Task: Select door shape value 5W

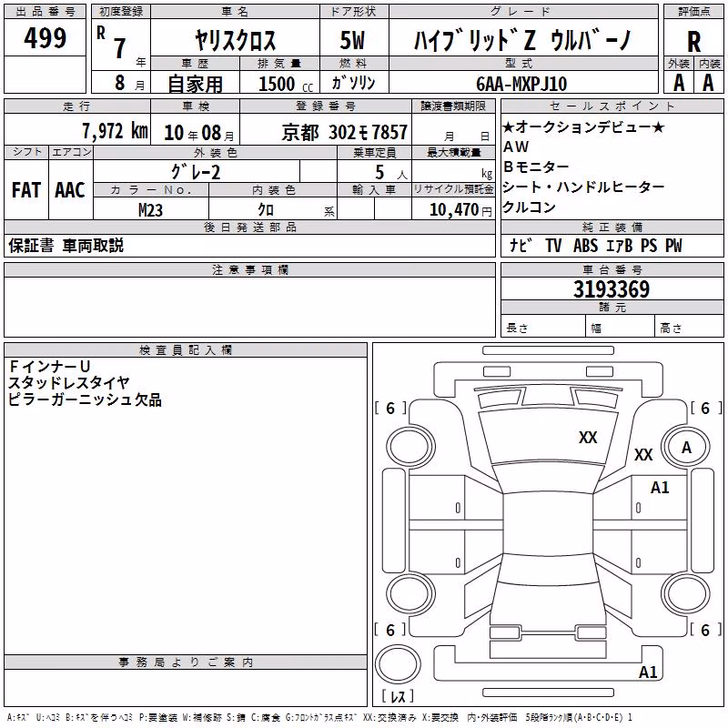Action: (352, 40)
